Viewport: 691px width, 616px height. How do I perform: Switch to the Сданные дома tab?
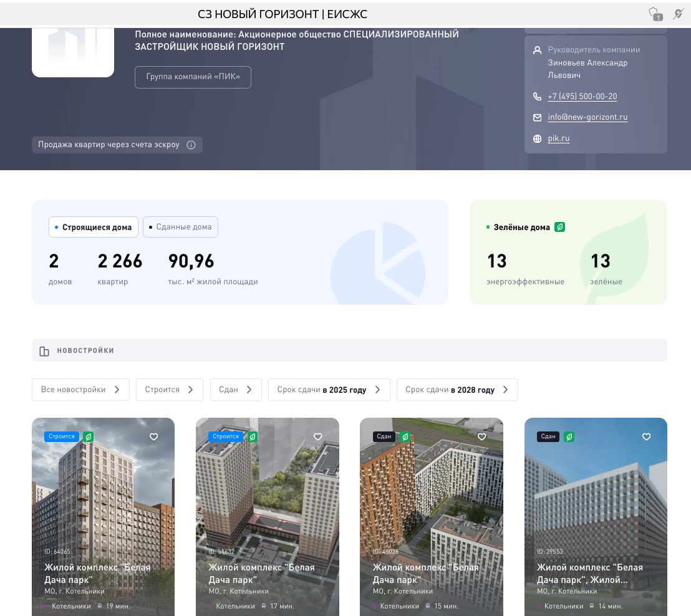pos(180,227)
